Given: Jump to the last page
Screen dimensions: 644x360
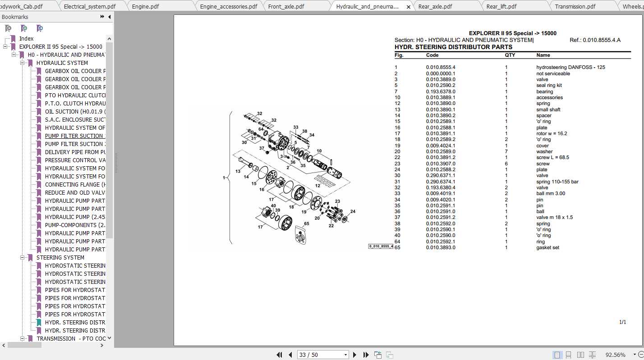Looking at the screenshot, I should [366, 355].
